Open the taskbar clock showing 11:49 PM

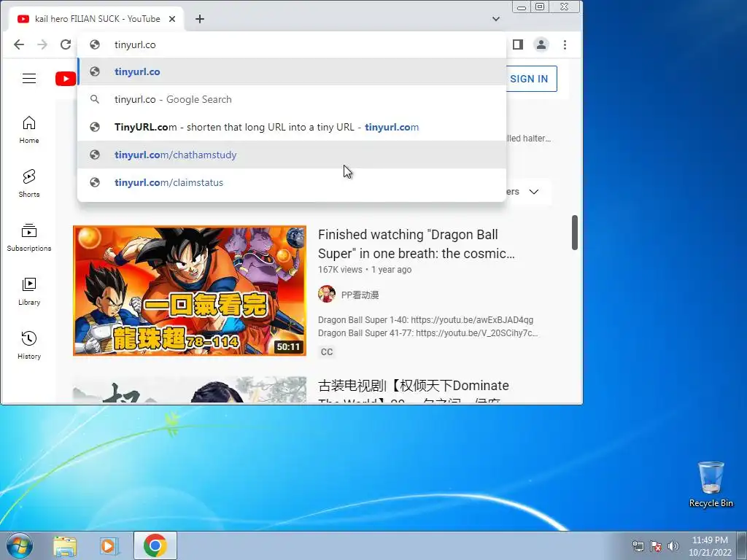(x=710, y=546)
